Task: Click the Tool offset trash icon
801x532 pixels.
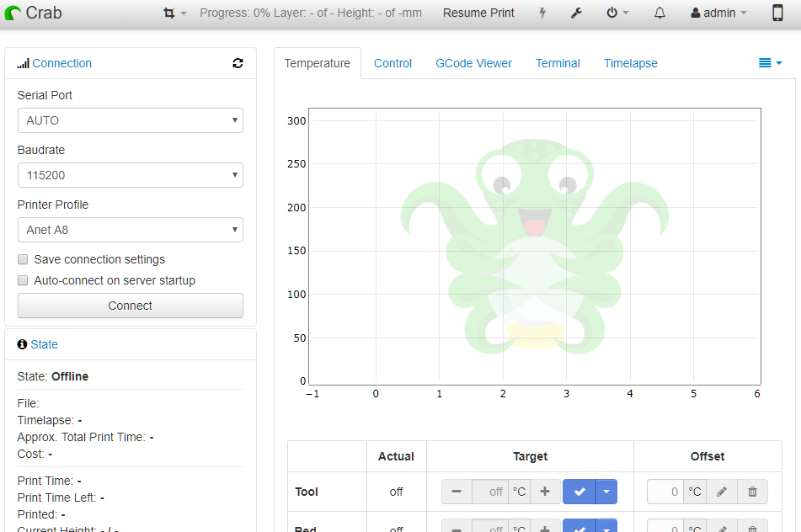Action: coord(752,492)
